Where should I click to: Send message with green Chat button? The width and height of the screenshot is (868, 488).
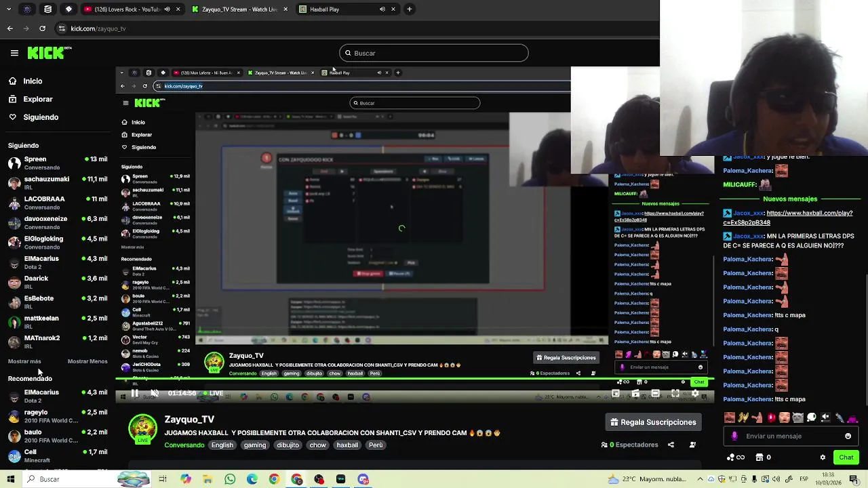tap(846, 457)
